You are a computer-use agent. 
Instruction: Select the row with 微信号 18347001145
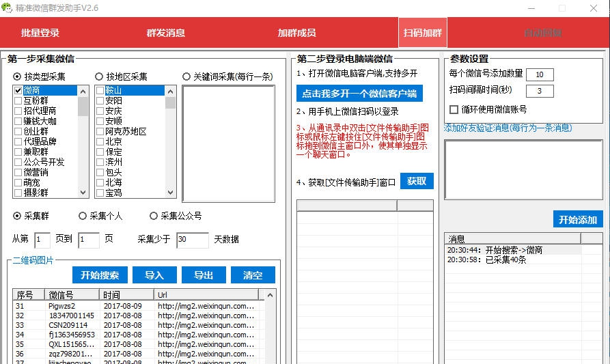click(139, 316)
